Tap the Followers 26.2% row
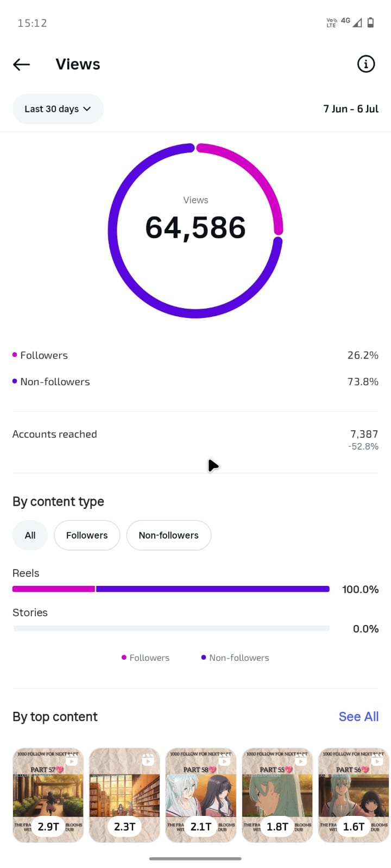Viewport: 391px width, 868px height. [195, 355]
